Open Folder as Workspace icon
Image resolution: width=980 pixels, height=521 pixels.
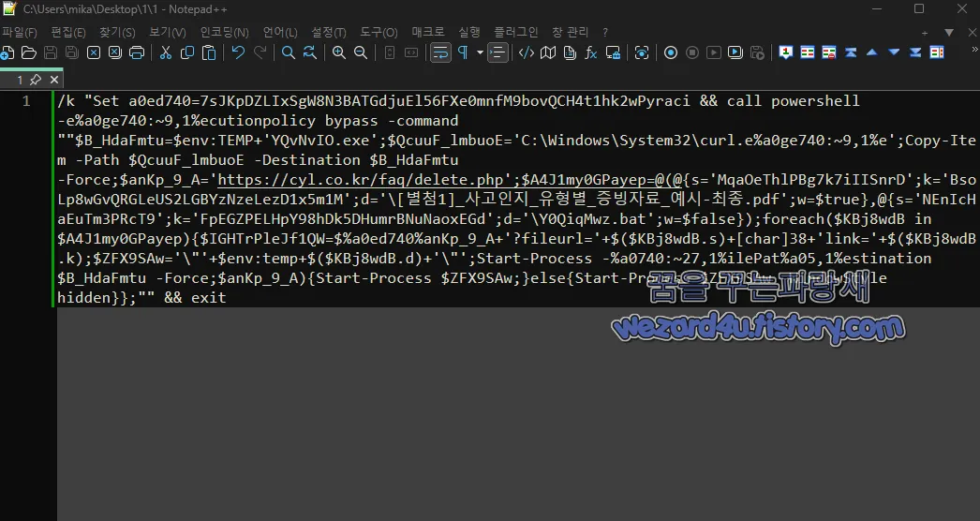click(x=613, y=52)
